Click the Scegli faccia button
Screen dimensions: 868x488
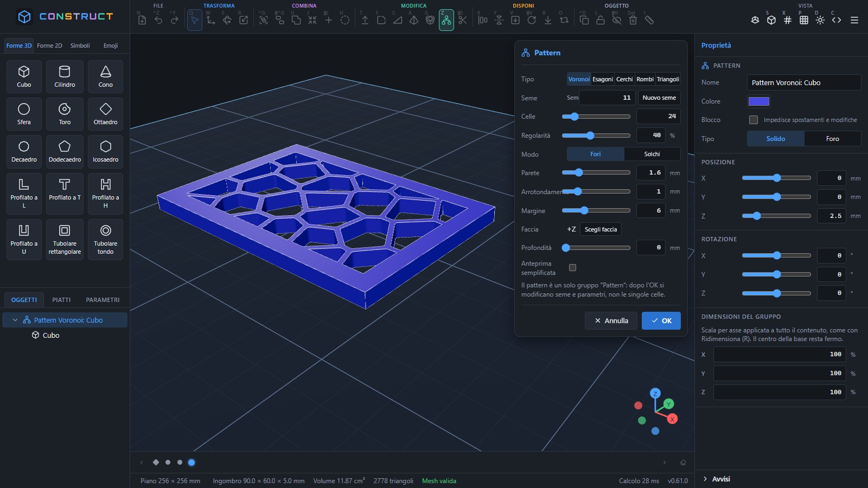pyautogui.click(x=601, y=229)
